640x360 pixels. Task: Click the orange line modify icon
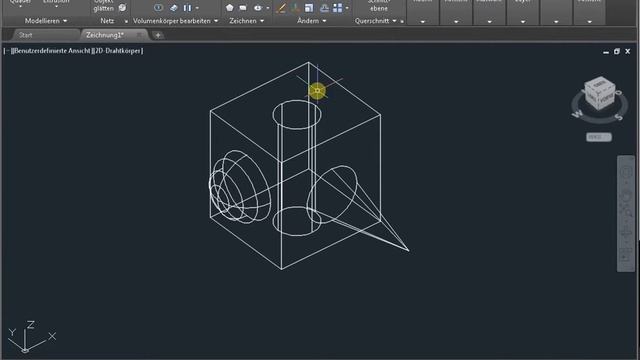281,7
